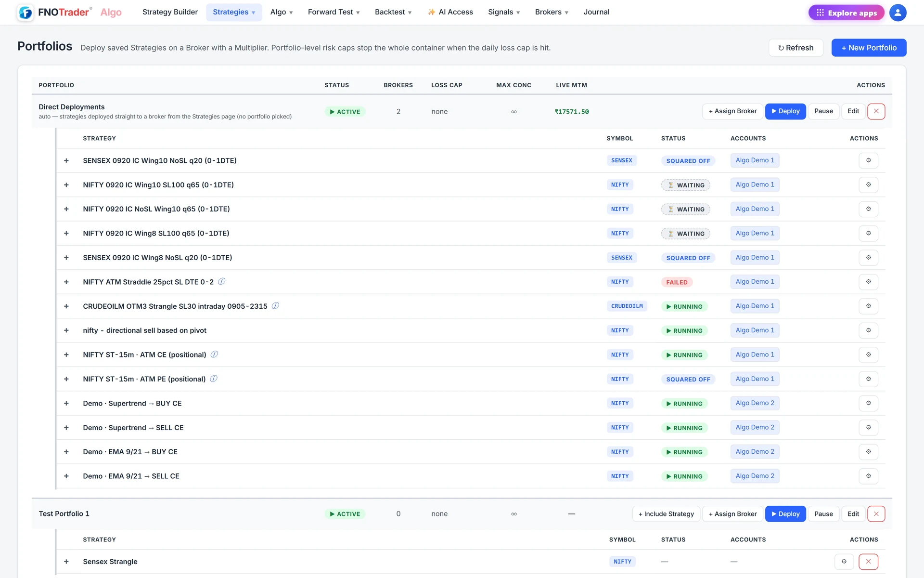Click info icon beside NIFTY ST-15m ATM PE

(x=214, y=379)
